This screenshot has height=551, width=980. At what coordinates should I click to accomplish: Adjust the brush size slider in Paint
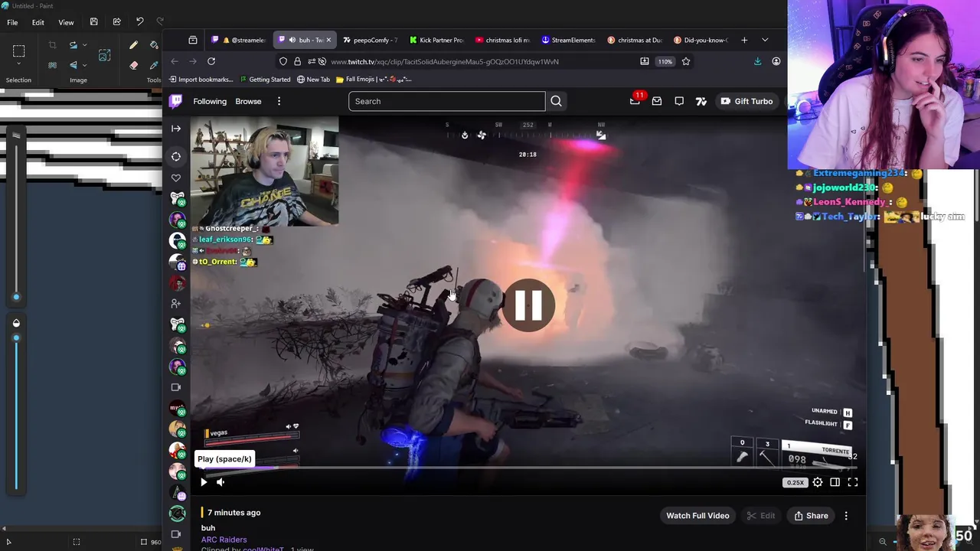click(16, 296)
